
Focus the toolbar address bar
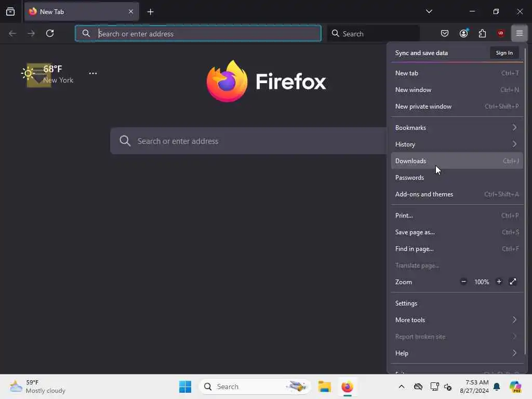(x=198, y=34)
